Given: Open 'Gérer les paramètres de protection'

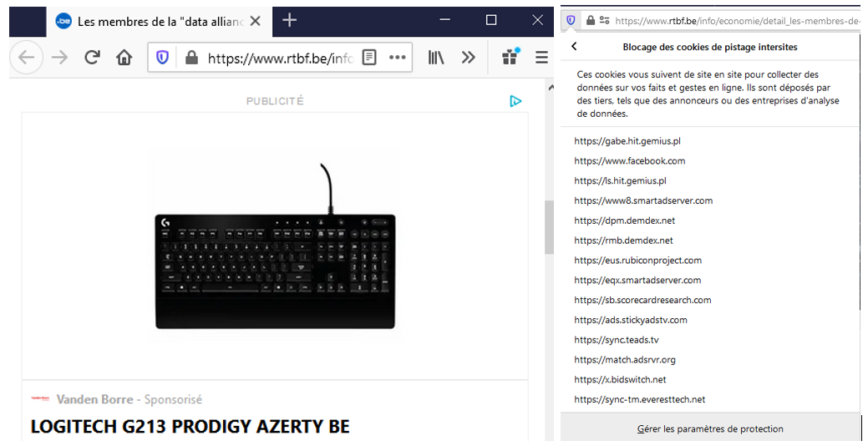Looking at the screenshot, I should (x=710, y=428).
